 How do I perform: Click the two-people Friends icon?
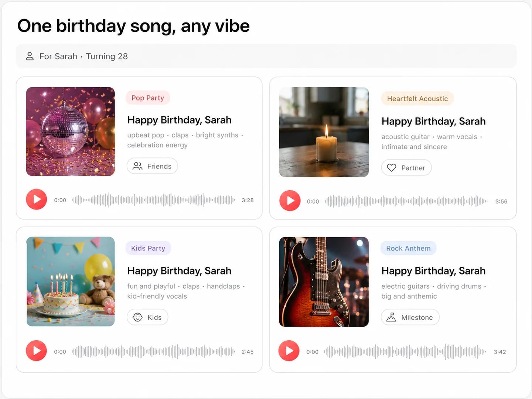point(137,166)
